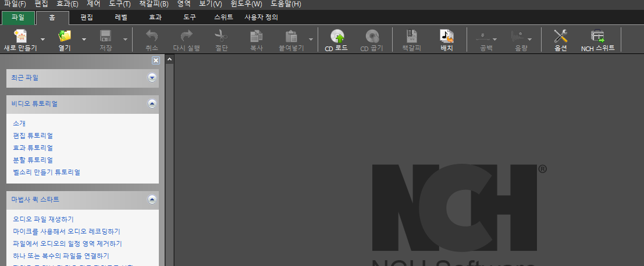Viewport: 644px width, 266px height.
Task: Click the 책갈피 (Bookmark) toolbar icon
Action: click(412, 36)
